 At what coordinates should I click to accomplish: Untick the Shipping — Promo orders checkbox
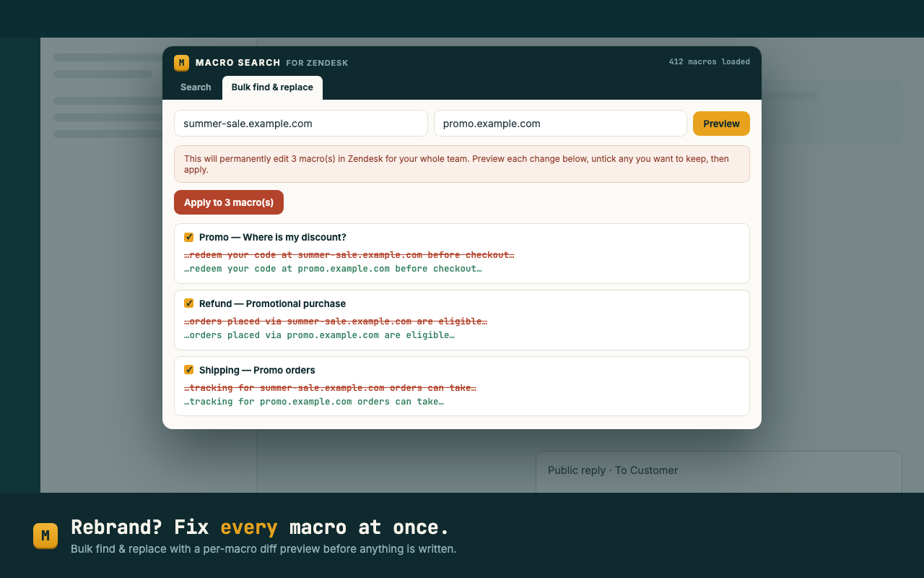point(189,370)
